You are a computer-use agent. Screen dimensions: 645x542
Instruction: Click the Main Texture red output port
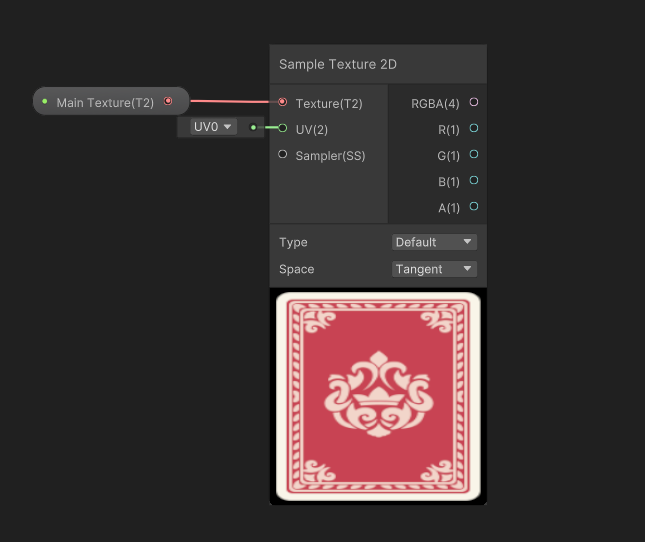pyautogui.click(x=168, y=101)
